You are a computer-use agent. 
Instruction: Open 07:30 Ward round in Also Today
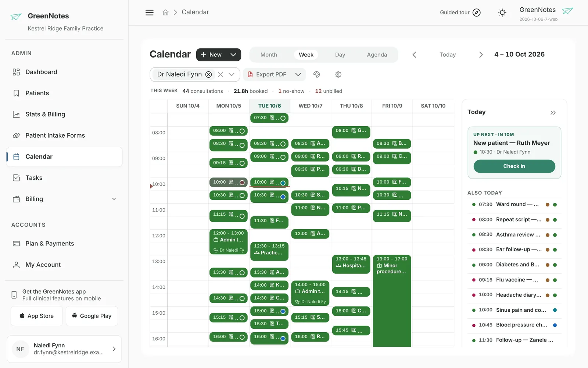click(514, 205)
